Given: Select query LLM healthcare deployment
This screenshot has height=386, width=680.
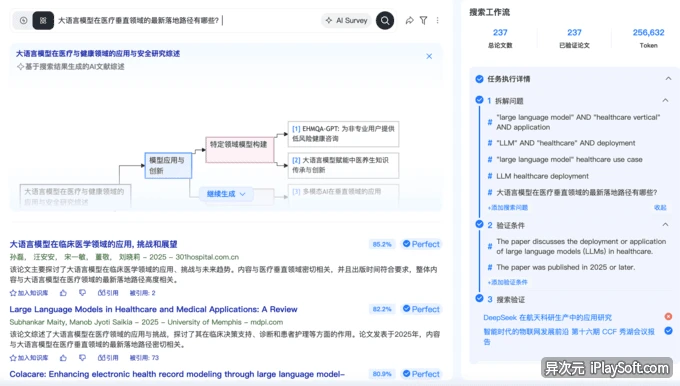Looking at the screenshot, I should click(543, 176).
